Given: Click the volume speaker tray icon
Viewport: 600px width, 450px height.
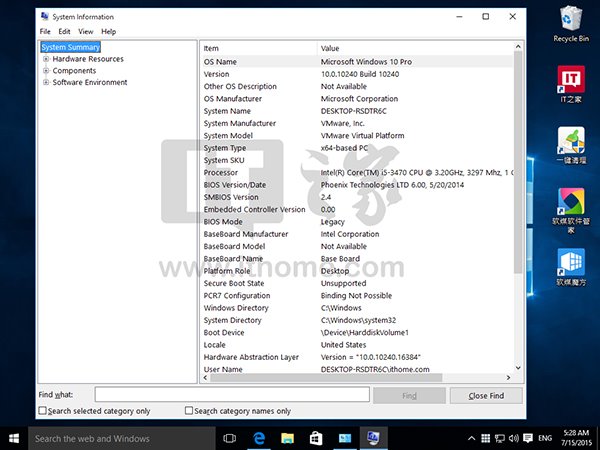Looking at the screenshot, I should (514, 438).
